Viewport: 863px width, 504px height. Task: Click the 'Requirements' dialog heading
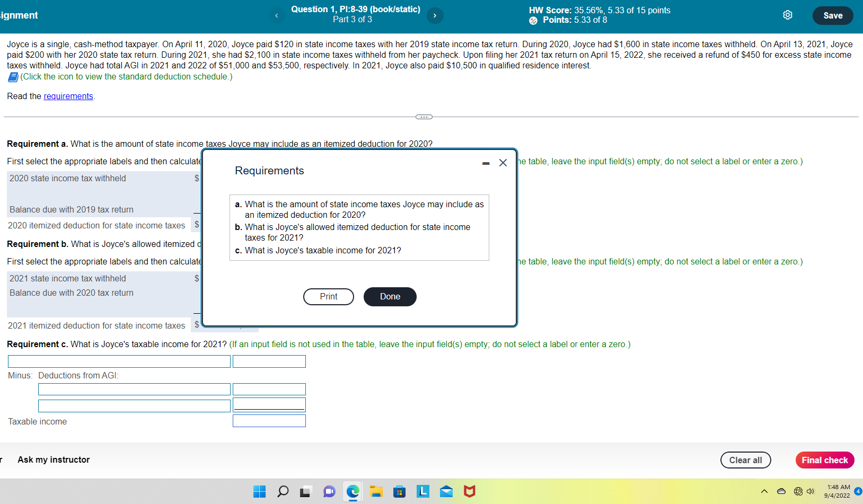(269, 171)
